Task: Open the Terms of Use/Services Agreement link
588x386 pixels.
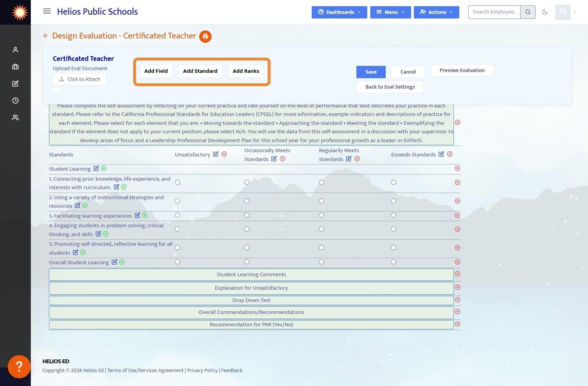Action: click(x=145, y=371)
